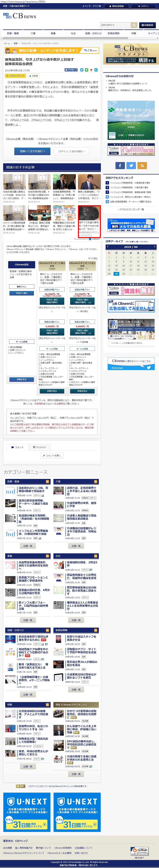Open article 医療機関の倒産、3月は5件
Image resolution: width=159 pixels, height=868 pixels.
(x=82, y=564)
